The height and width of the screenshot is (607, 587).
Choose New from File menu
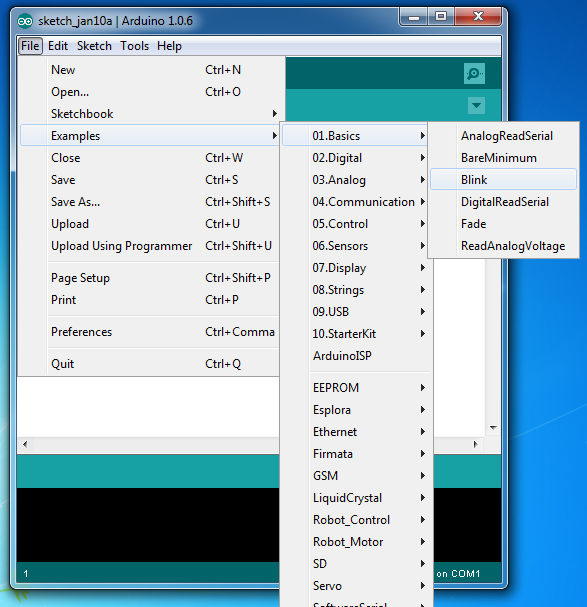click(x=150, y=70)
